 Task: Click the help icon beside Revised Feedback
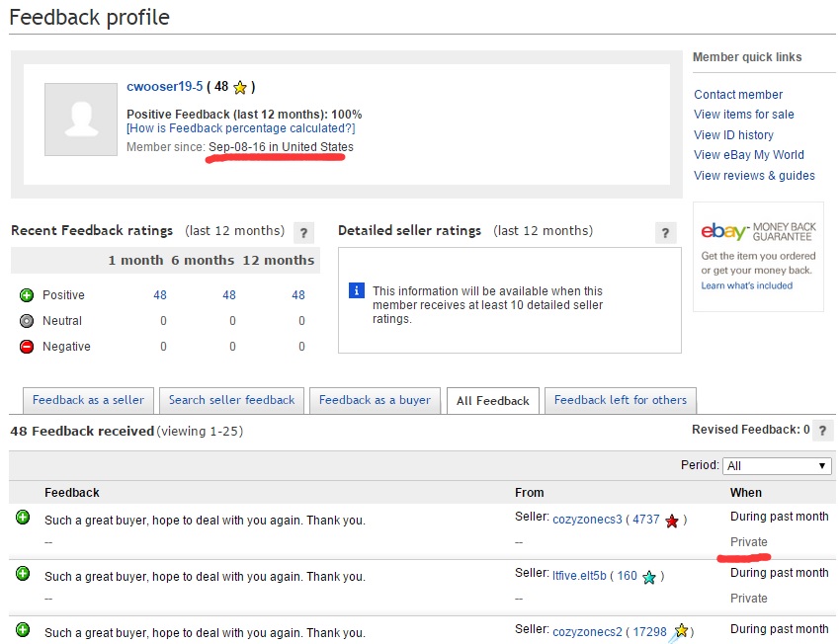[823, 431]
